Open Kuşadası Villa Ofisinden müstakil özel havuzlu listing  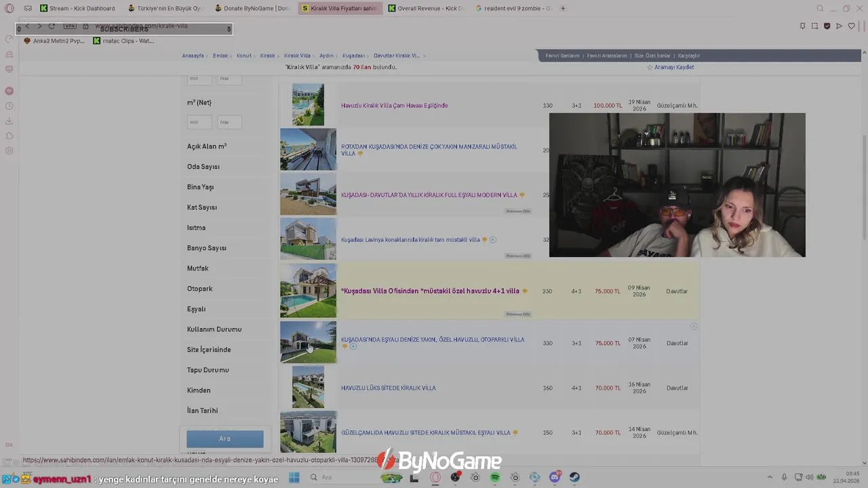(430, 291)
